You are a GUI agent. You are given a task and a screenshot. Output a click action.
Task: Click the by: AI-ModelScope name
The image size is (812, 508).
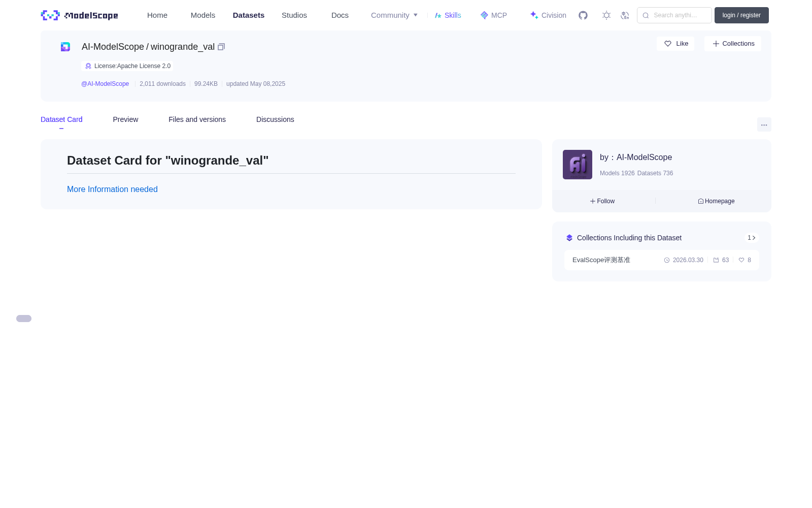click(x=636, y=157)
